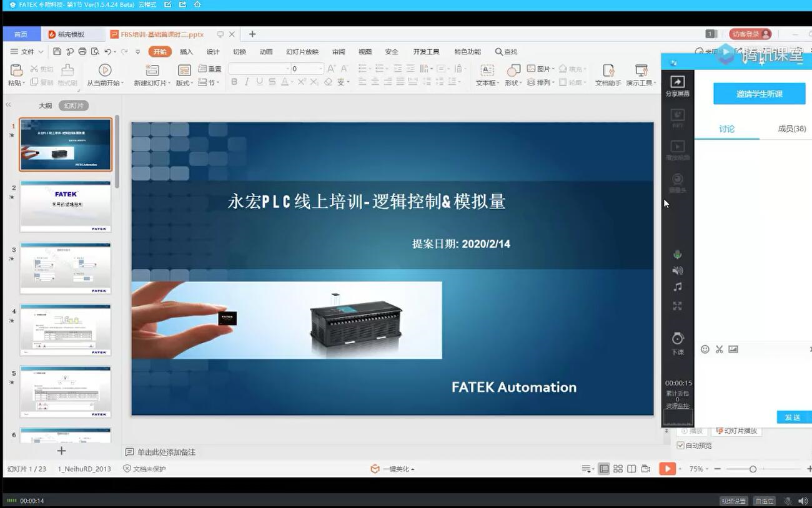The image size is (812, 508).
Task: Click the scissors screenshot icon in chat
Action: pos(720,349)
